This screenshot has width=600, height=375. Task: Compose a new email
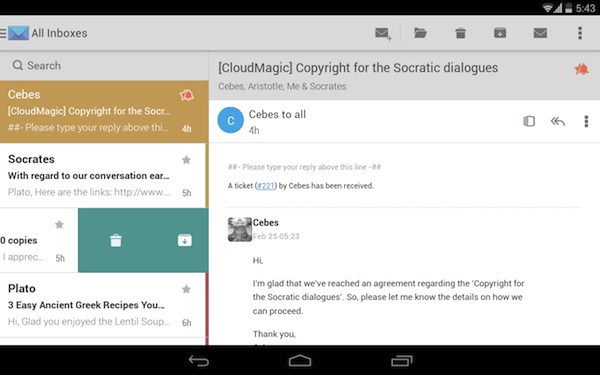coord(383,34)
